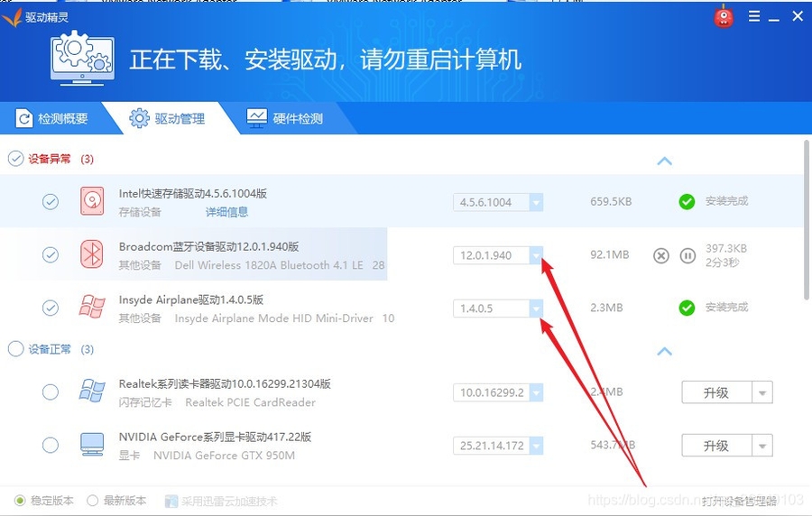
Task: Click NVIDIA GeForce系列显卡驱动417.22版 title
Action: (215, 438)
